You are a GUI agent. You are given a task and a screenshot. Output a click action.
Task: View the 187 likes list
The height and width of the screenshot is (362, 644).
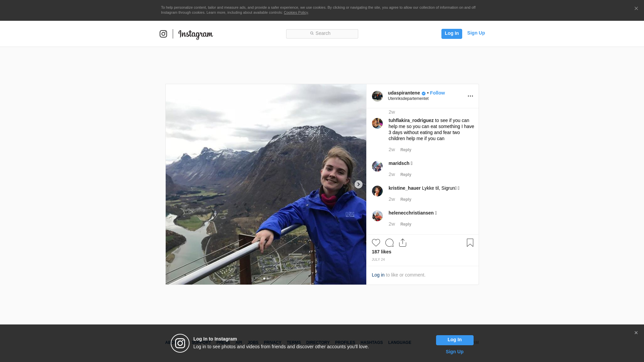coord(381,252)
